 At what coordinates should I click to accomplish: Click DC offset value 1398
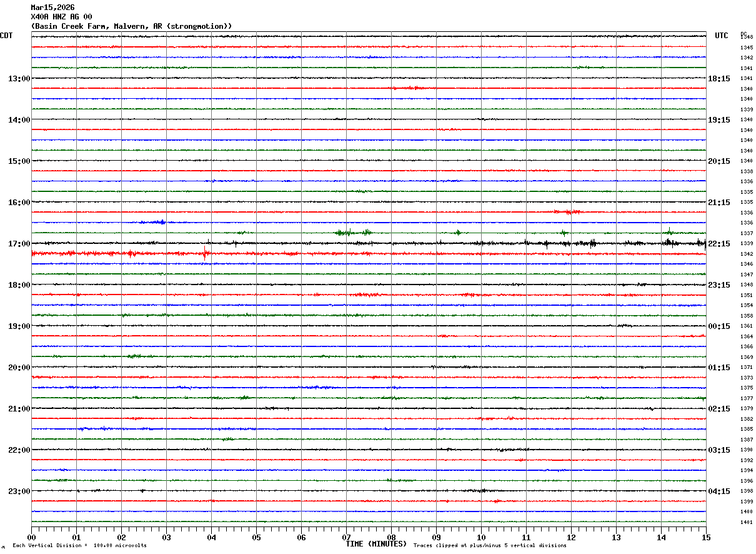pyautogui.click(x=747, y=491)
